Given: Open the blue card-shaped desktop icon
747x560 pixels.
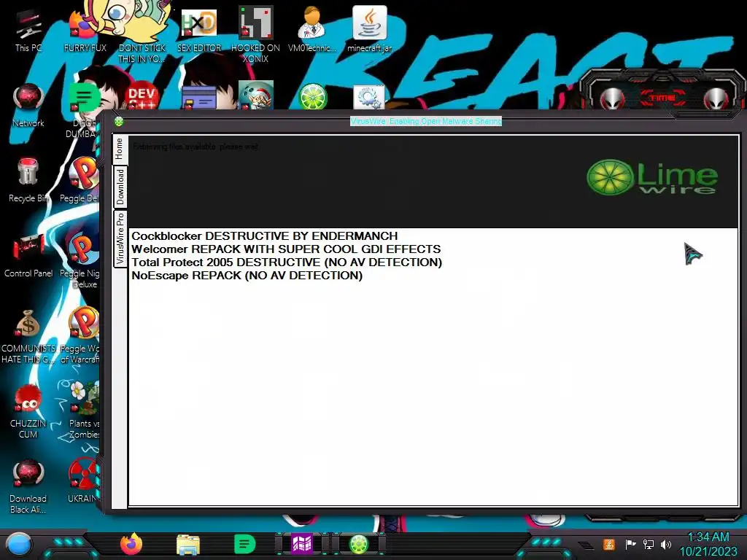Looking at the screenshot, I should 199,98.
